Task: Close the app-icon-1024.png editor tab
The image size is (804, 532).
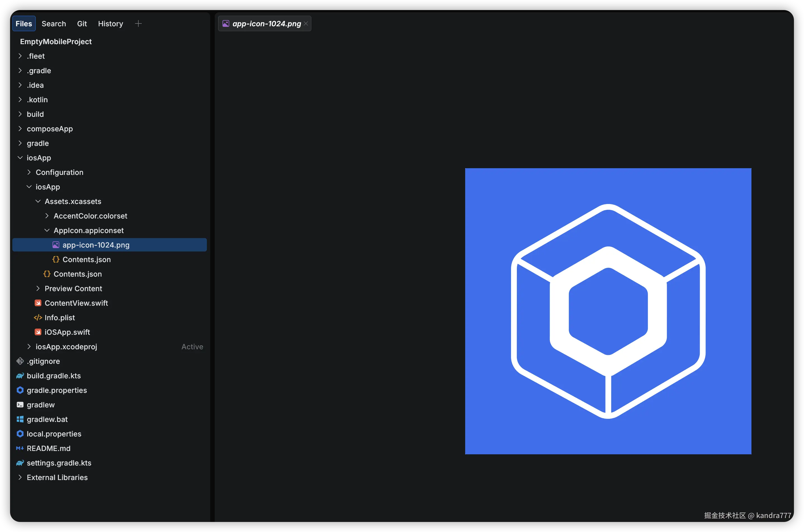Action: [x=306, y=23]
